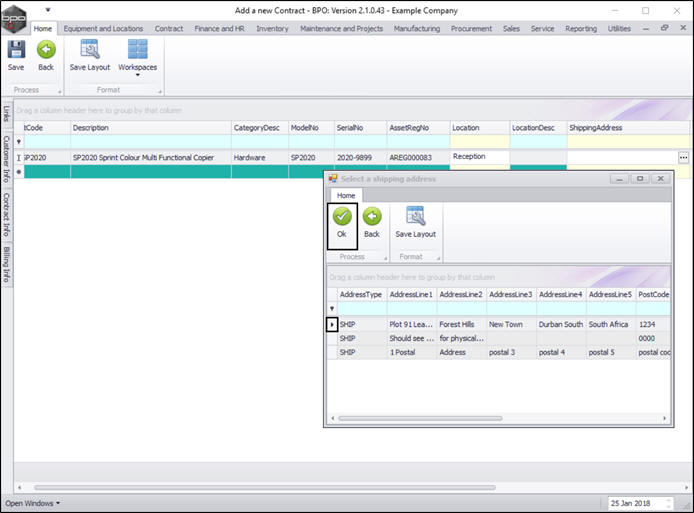Select the SP2020 Sprint Colour Multi Functional Copier cell
694x513 pixels.
click(150, 158)
